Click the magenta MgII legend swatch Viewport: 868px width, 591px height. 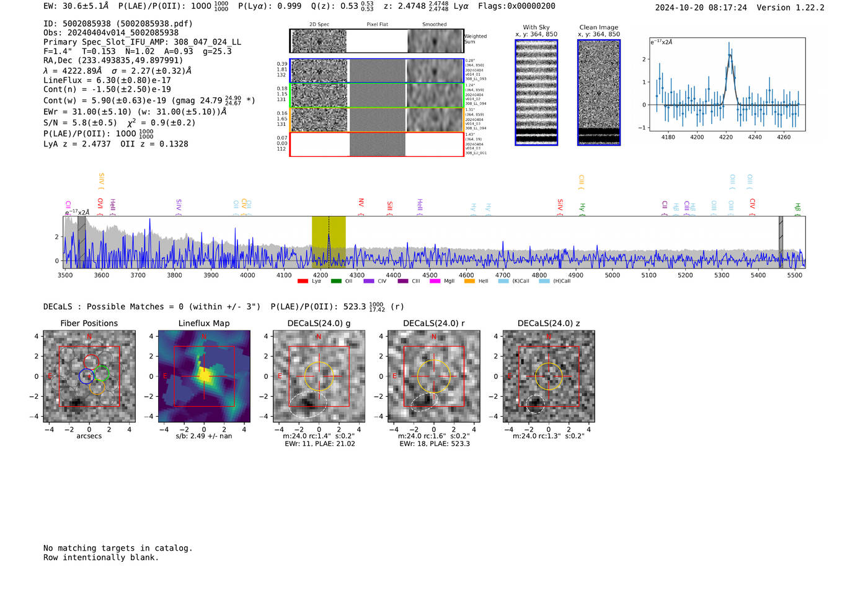coord(435,282)
